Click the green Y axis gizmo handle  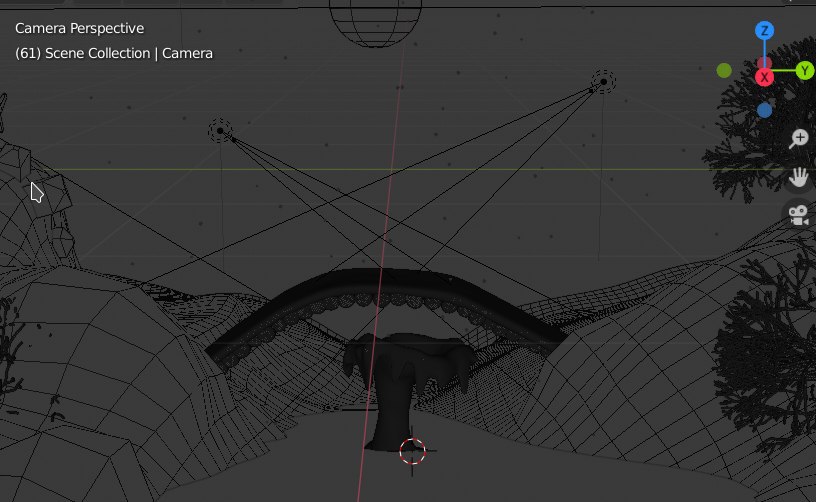[x=805, y=70]
